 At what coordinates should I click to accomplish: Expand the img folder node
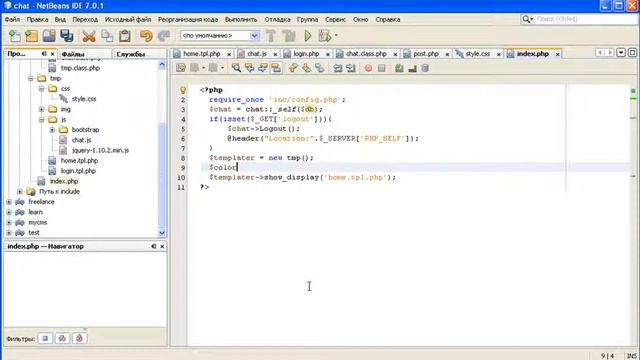click(x=41, y=109)
